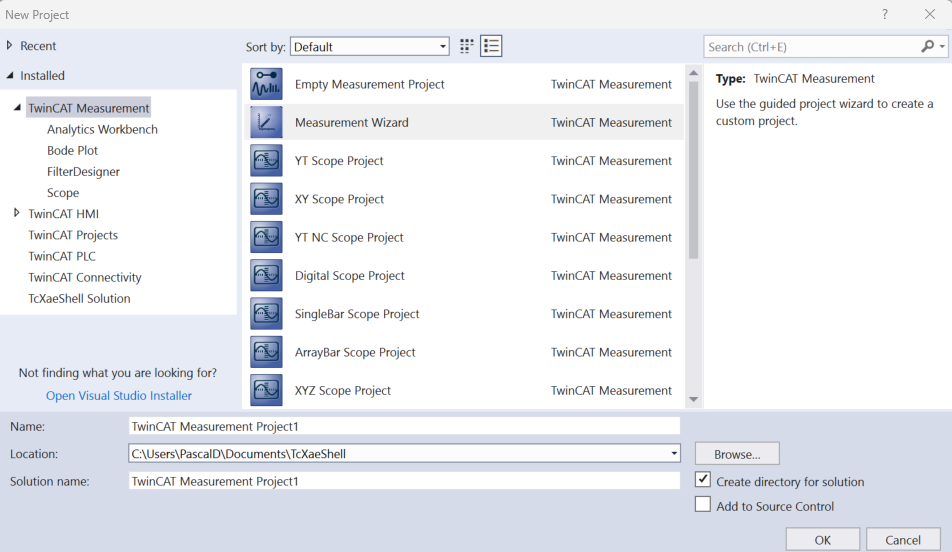
Task: Select Analytics Workbench category
Action: click(x=102, y=129)
